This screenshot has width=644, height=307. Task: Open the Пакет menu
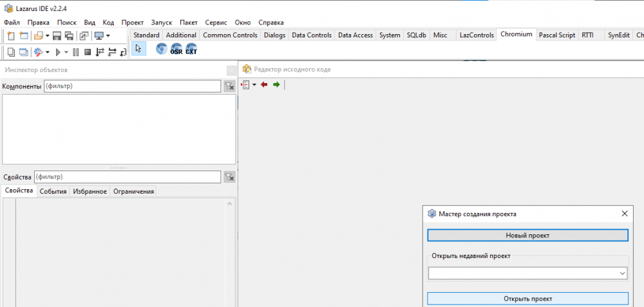pos(189,23)
